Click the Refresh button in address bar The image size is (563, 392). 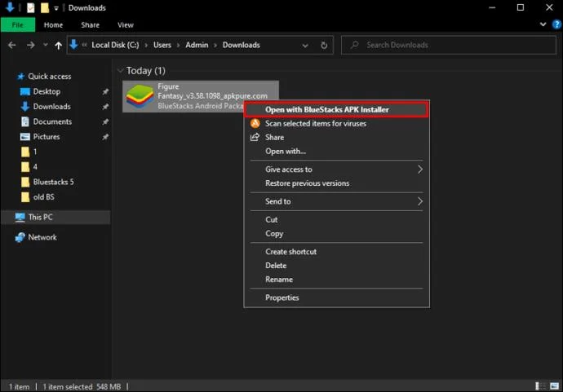pyautogui.click(x=325, y=46)
